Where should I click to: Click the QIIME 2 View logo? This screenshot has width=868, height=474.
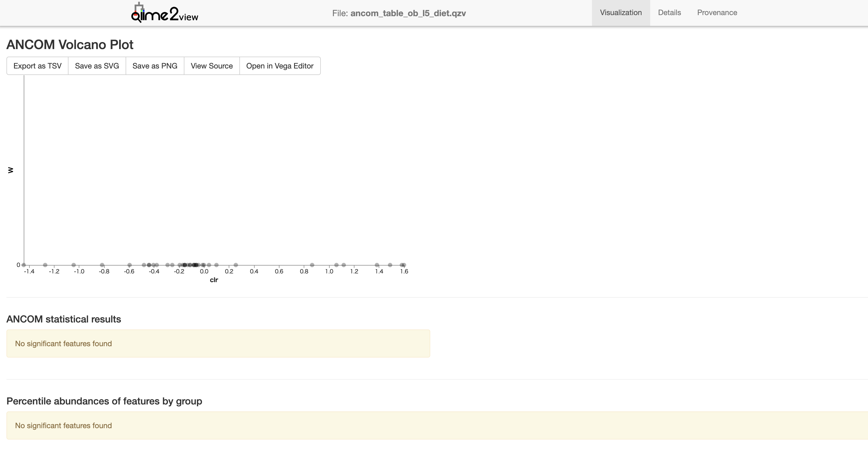tap(164, 13)
